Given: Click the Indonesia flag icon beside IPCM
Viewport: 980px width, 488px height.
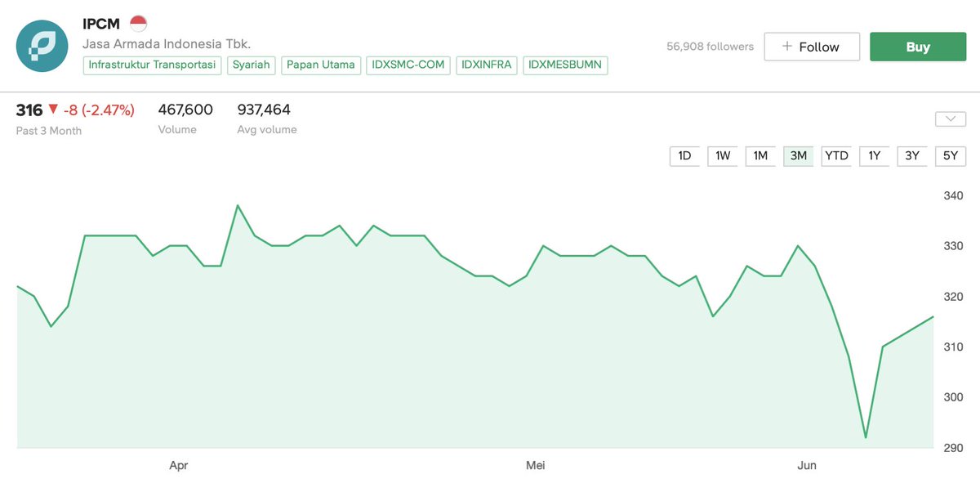Looking at the screenshot, I should coord(139,24).
